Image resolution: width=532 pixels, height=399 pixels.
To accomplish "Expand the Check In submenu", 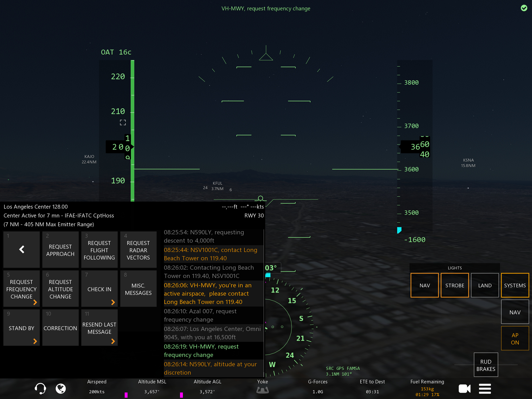I will [x=99, y=289].
